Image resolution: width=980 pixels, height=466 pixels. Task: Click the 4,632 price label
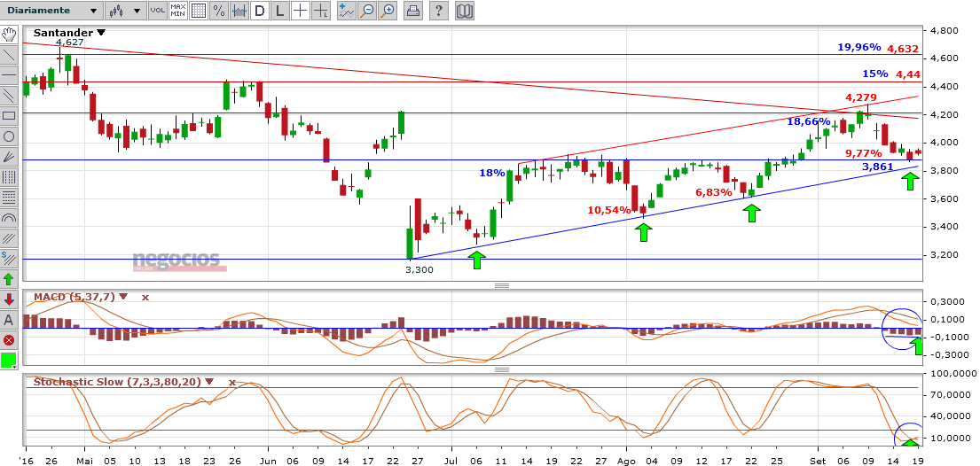[903, 48]
